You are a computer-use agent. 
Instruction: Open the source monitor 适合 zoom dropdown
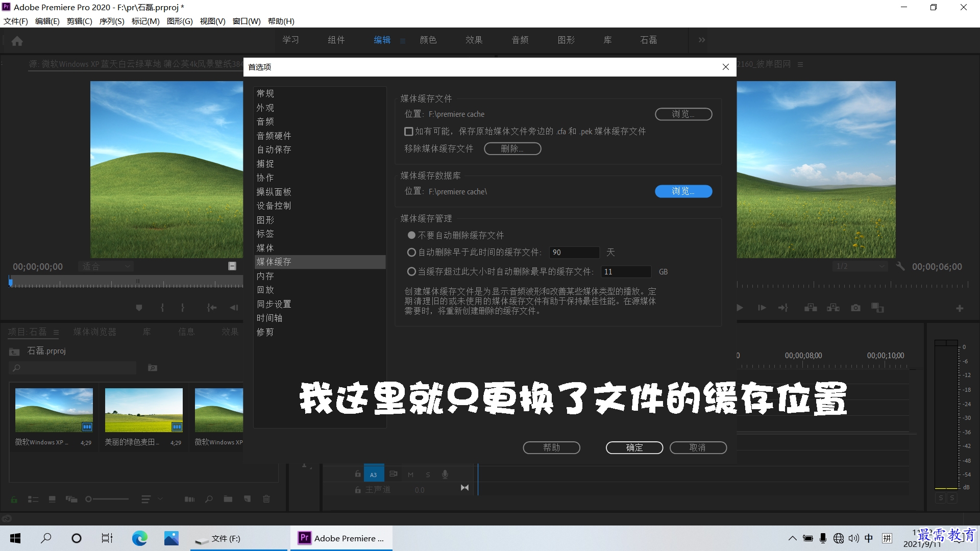point(106,266)
